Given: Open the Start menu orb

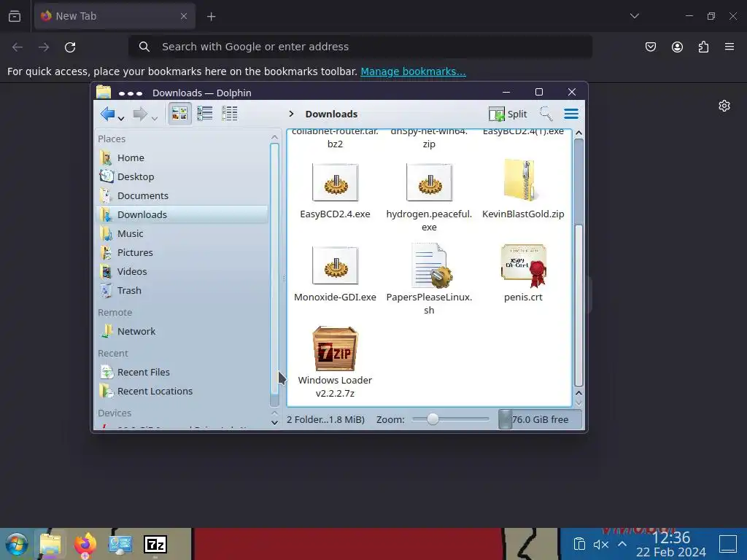Looking at the screenshot, I should coord(17,544).
